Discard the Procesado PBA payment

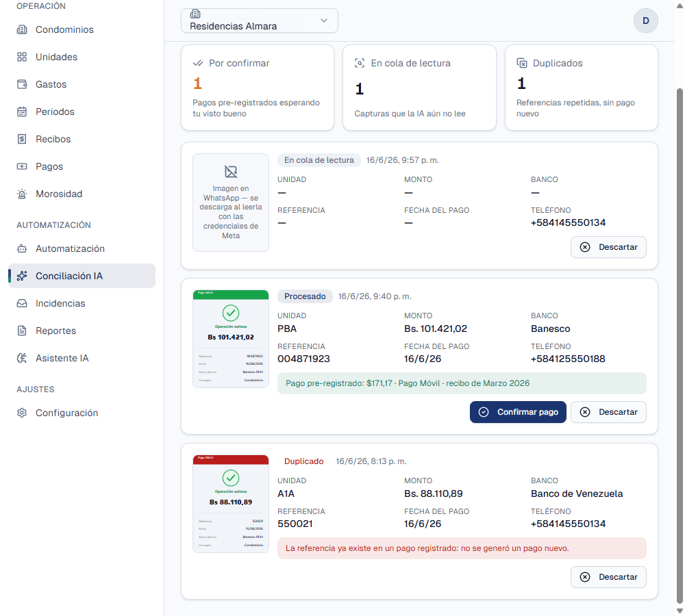click(x=608, y=412)
